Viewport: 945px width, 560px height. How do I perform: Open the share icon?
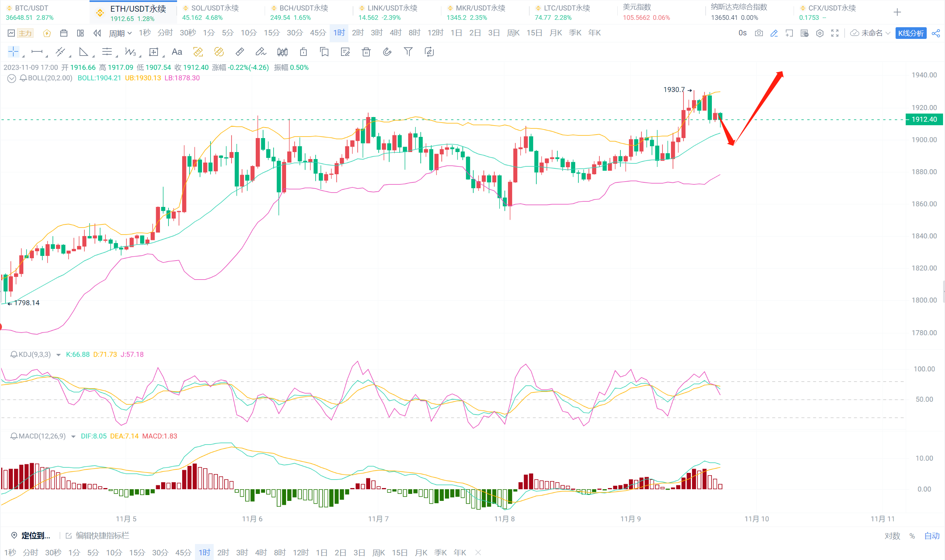pyautogui.click(x=936, y=33)
